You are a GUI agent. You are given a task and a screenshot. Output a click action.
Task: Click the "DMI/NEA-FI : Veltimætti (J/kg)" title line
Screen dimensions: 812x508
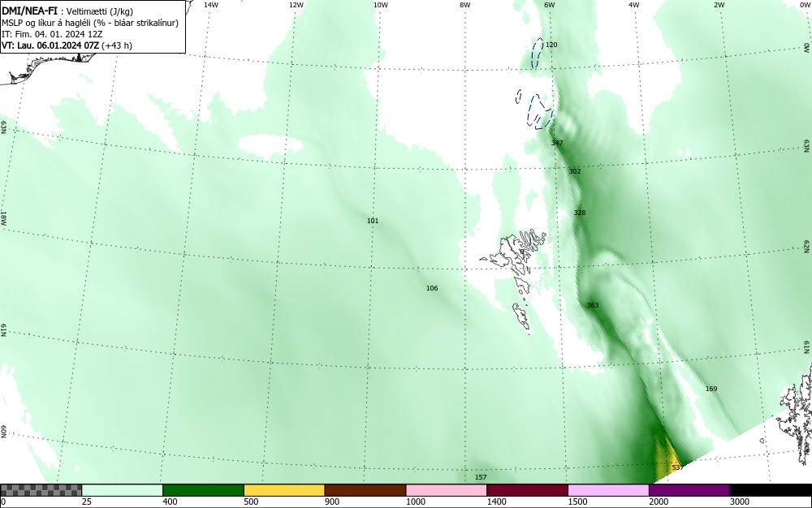point(68,11)
